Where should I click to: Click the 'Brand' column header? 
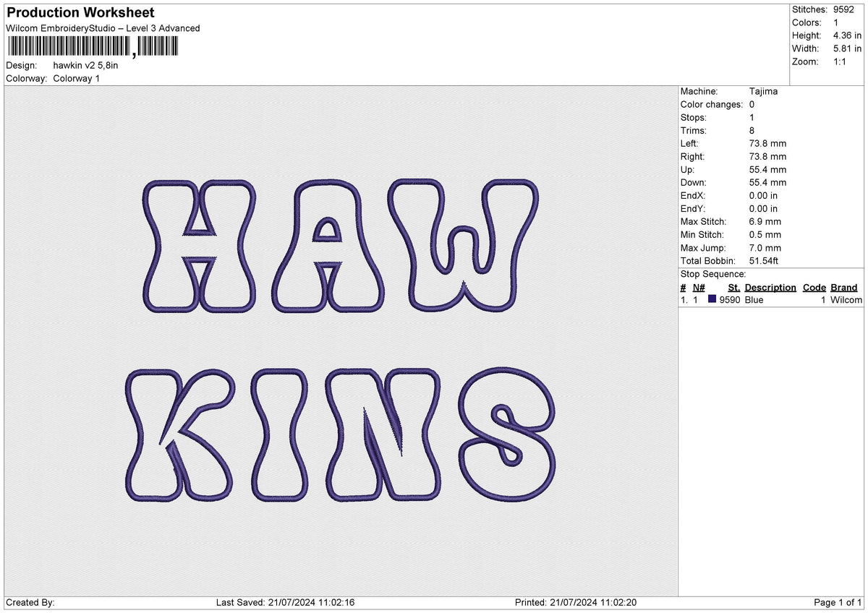(x=844, y=287)
